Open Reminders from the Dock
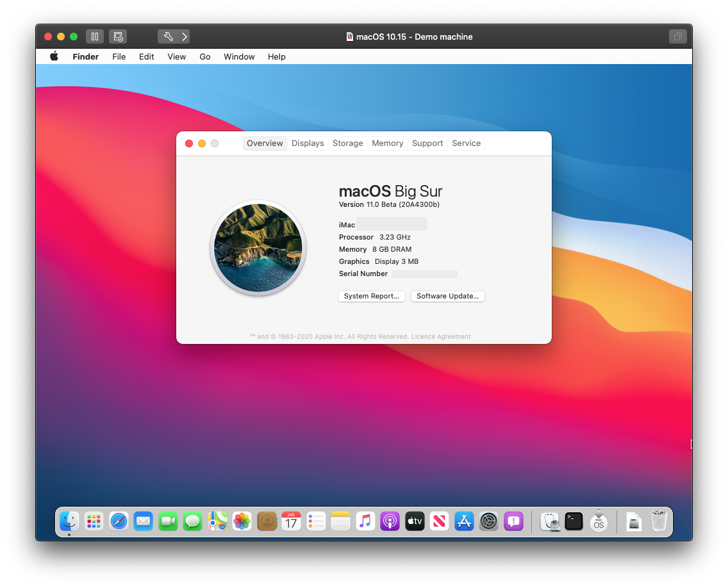The height and width of the screenshot is (588, 728). point(316,521)
